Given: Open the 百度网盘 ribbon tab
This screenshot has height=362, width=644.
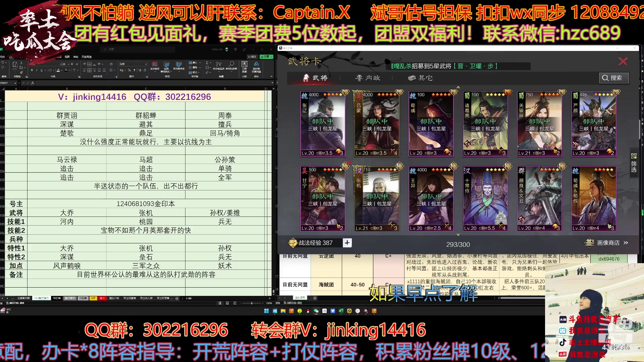Looking at the screenshot, I should click(x=87, y=57).
